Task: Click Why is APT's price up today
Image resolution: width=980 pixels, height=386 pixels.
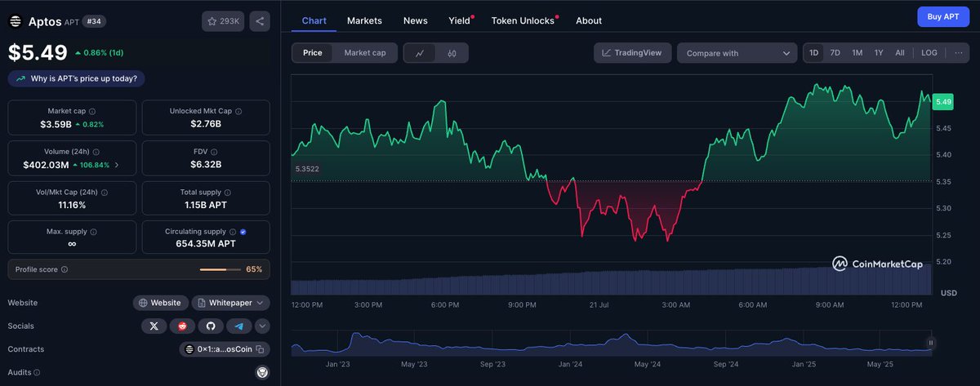Action: [78, 79]
